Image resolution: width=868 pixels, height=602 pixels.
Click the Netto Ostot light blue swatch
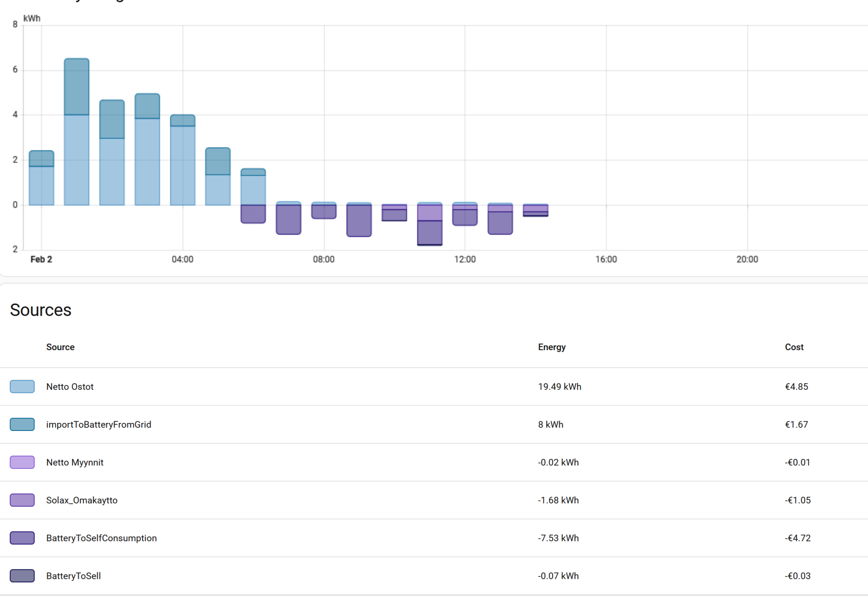(22, 387)
